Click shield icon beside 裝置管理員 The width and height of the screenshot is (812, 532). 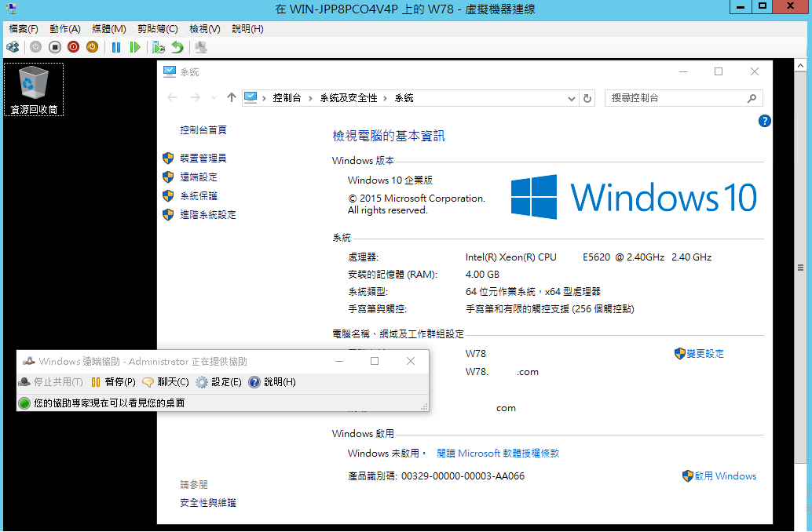168,159
